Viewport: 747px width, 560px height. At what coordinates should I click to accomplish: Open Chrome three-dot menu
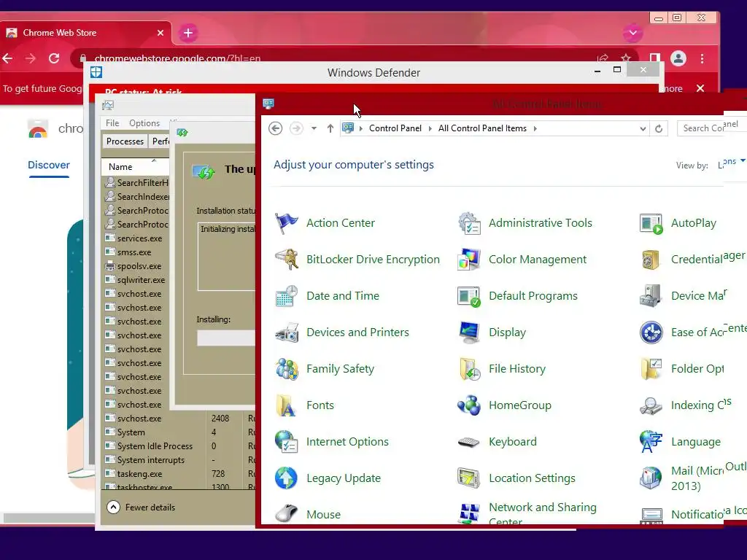point(703,58)
